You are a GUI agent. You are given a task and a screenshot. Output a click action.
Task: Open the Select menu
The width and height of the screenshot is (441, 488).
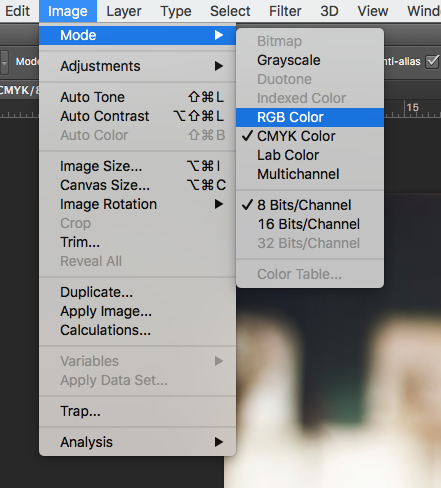pyautogui.click(x=230, y=11)
